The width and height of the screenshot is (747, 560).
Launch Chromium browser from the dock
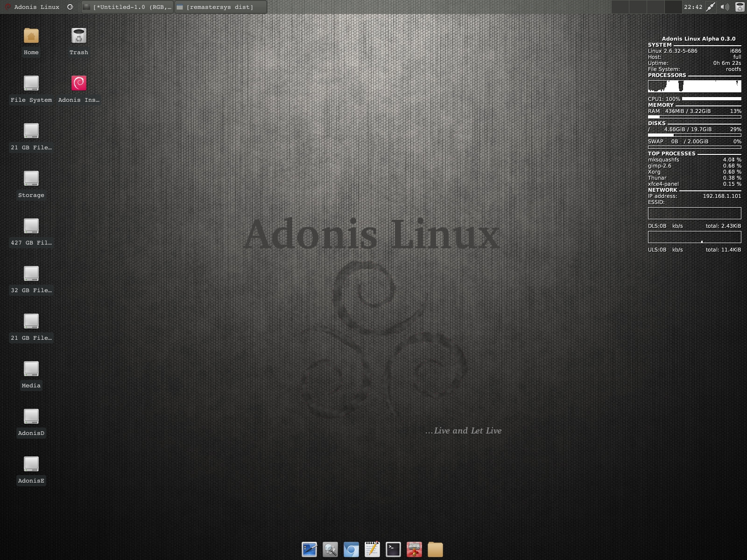[x=351, y=549]
